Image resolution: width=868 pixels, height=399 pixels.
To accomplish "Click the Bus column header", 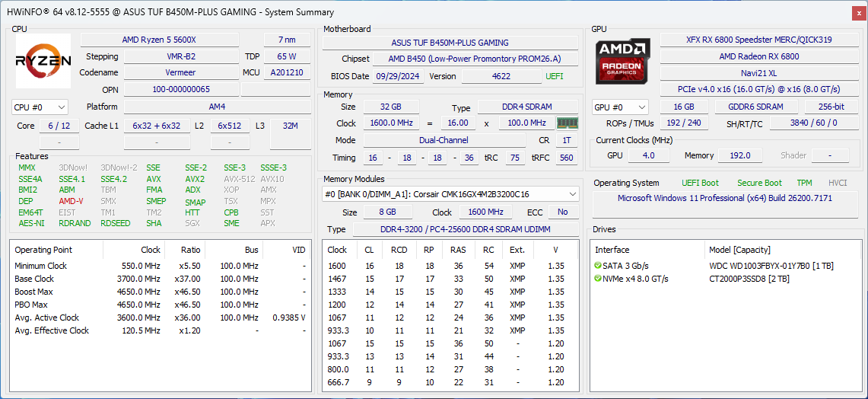I will [x=252, y=250].
